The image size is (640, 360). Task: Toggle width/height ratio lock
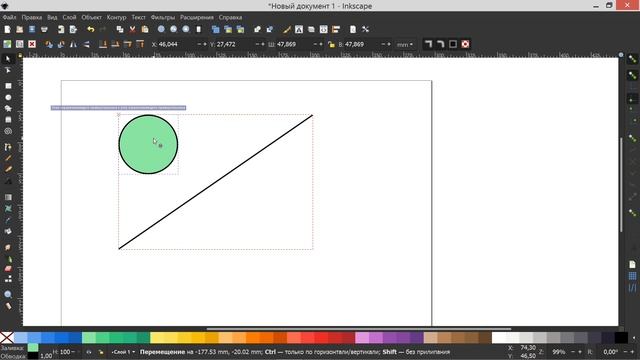pos(331,44)
